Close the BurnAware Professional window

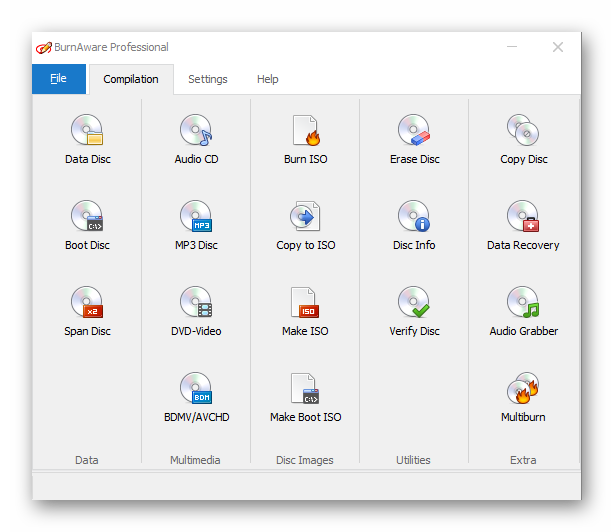(x=558, y=47)
